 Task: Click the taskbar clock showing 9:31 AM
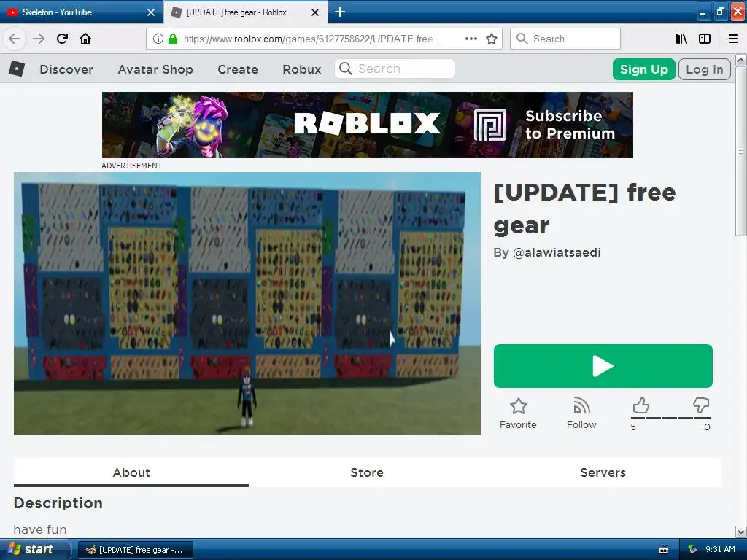pyautogui.click(x=720, y=550)
